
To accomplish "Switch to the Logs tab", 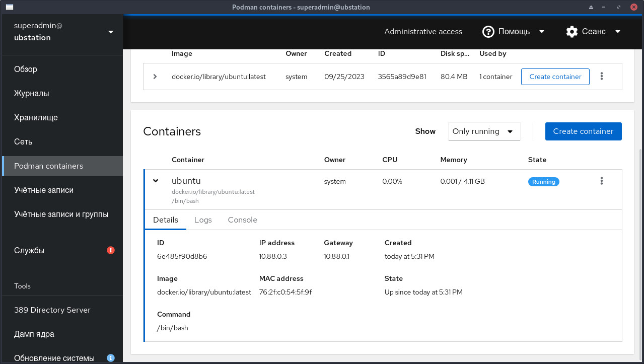I will click(203, 220).
